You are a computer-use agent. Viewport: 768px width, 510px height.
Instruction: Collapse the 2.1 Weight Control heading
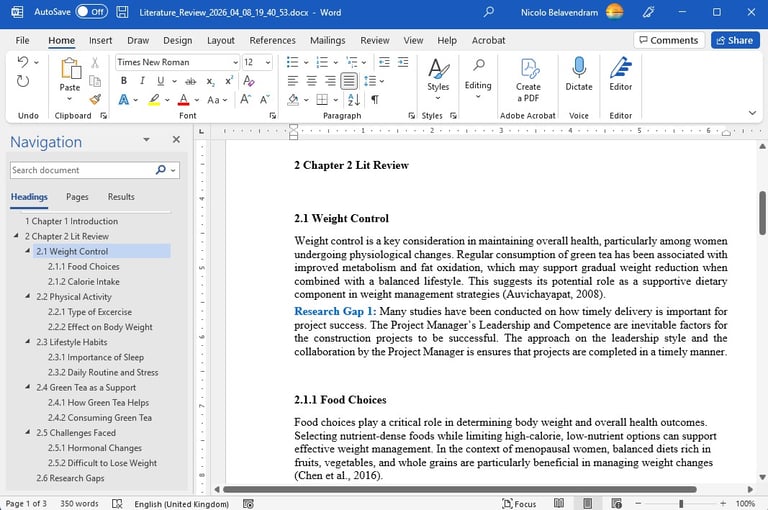click(27, 252)
